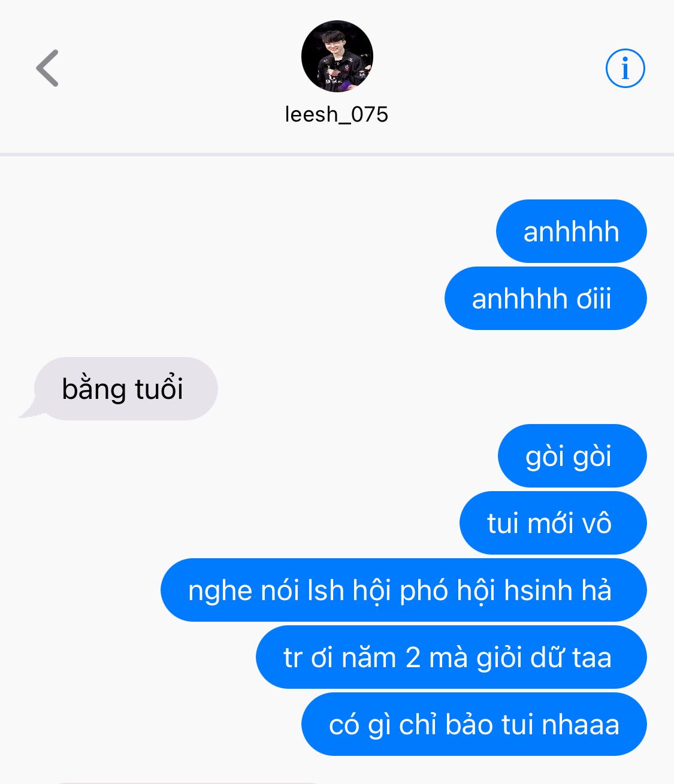Open the leesh_075 username label
This screenshot has width=674, height=784.
coord(337,114)
